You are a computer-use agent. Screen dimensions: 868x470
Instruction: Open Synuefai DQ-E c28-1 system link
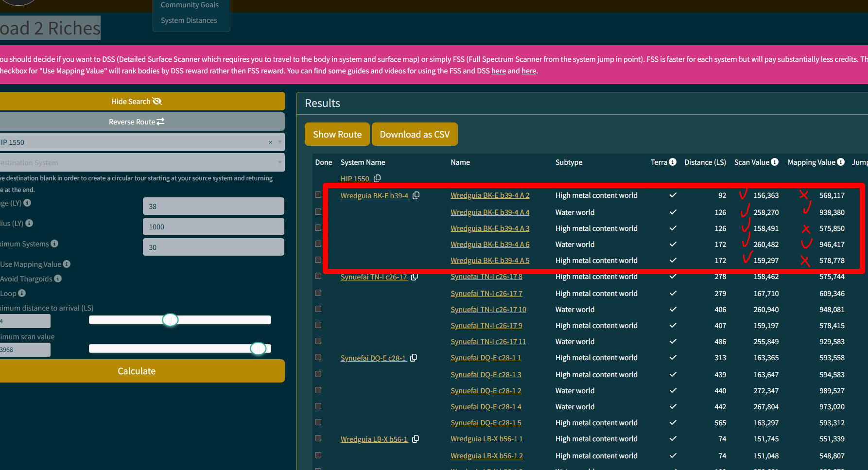coord(373,358)
